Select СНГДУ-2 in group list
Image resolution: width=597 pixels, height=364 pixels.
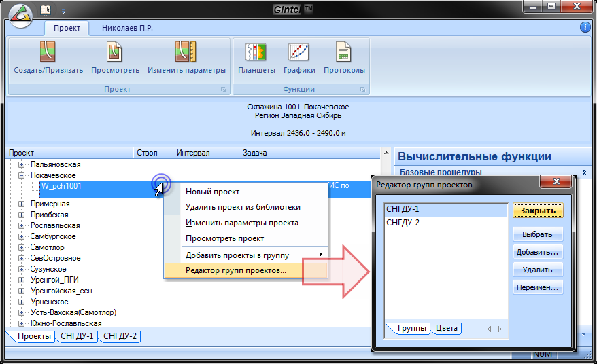coord(446,223)
